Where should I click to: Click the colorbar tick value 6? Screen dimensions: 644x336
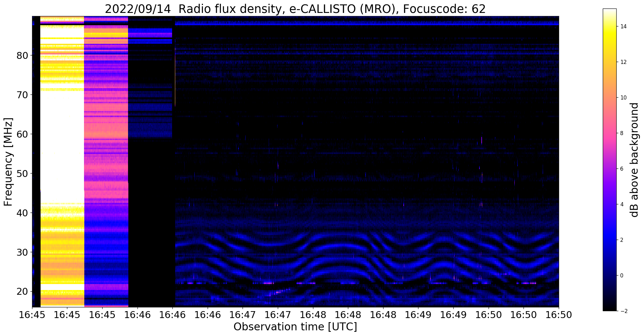(621, 169)
